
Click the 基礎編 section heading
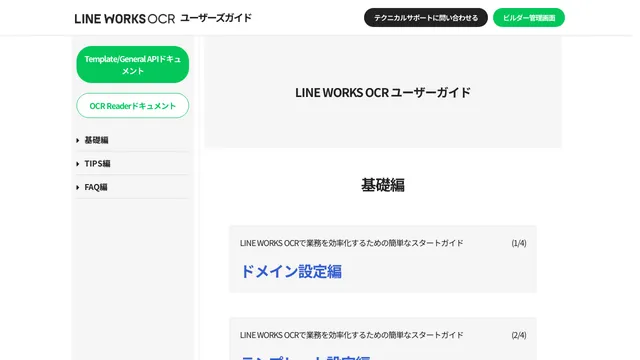(383, 185)
